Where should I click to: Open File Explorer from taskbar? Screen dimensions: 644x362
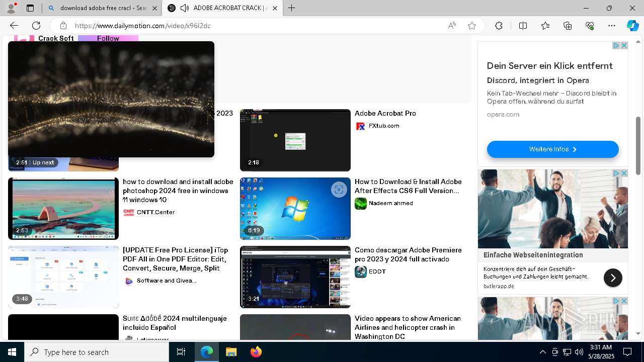[x=231, y=352]
